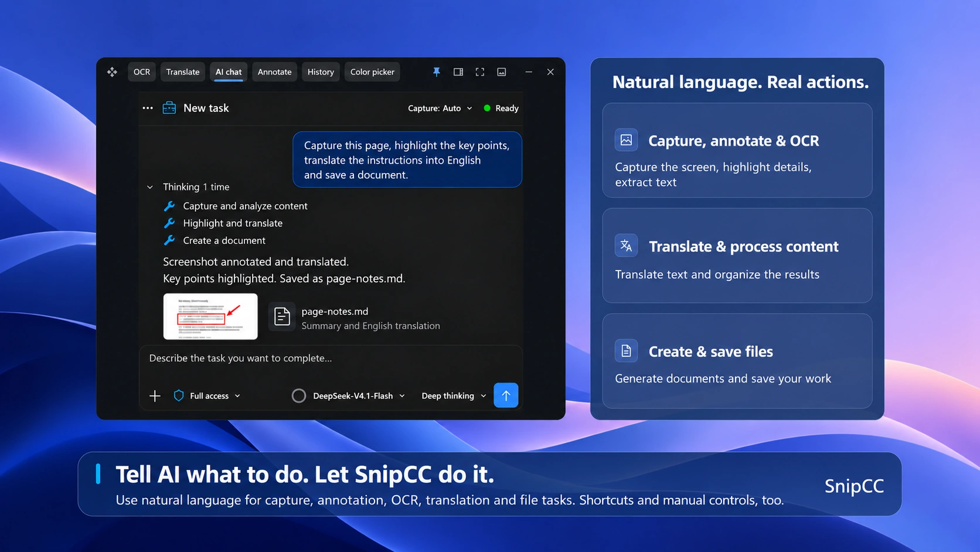Click the Create a document step

tap(224, 241)
